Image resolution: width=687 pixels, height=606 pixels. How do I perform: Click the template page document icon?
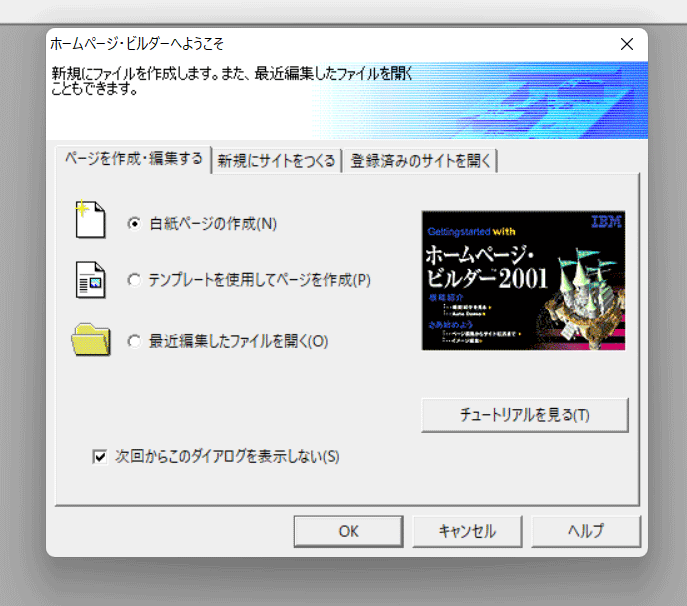pos(90,280)
